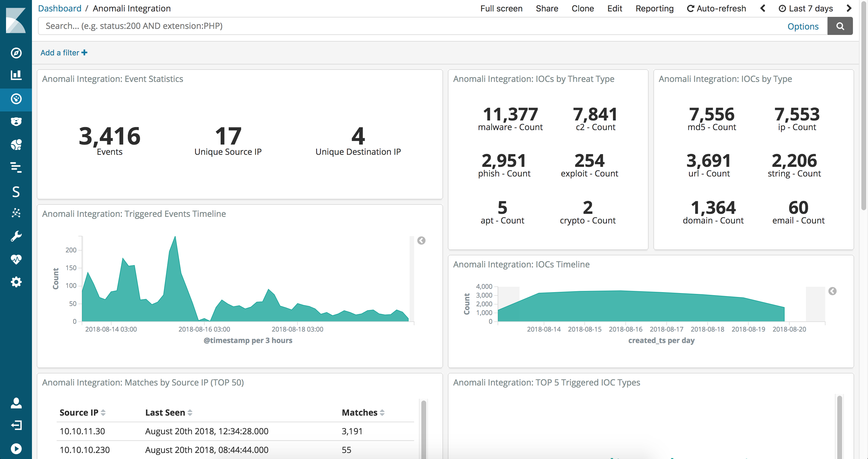Click Add a filter link
Screen dimensions: 868x459
coord(64,52)
